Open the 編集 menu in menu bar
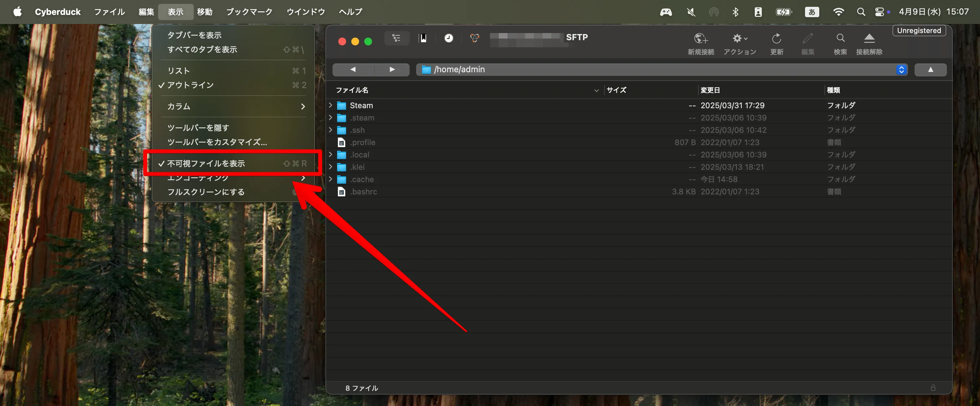This screenshot has height=406, width=980. [146, 12]
